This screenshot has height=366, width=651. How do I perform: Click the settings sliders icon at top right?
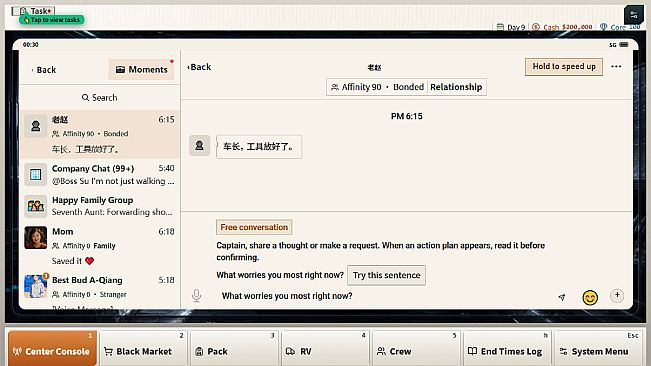tap(634, 15)
